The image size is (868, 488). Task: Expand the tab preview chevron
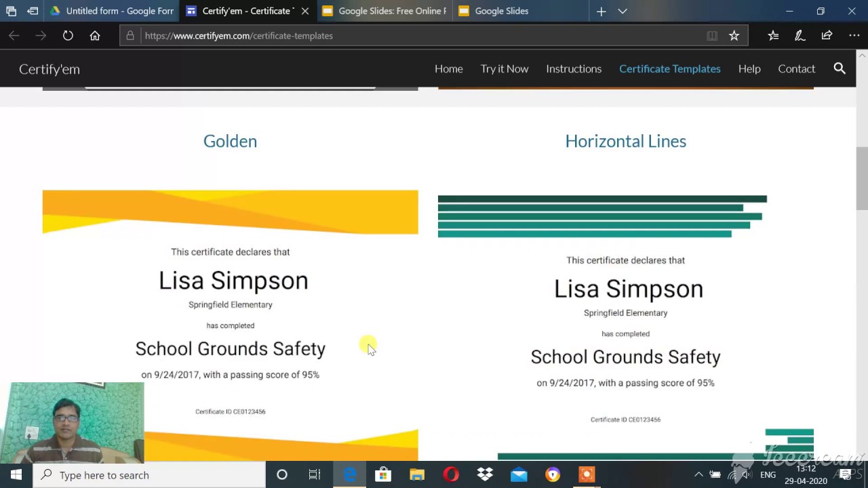(x=623, y=11)
